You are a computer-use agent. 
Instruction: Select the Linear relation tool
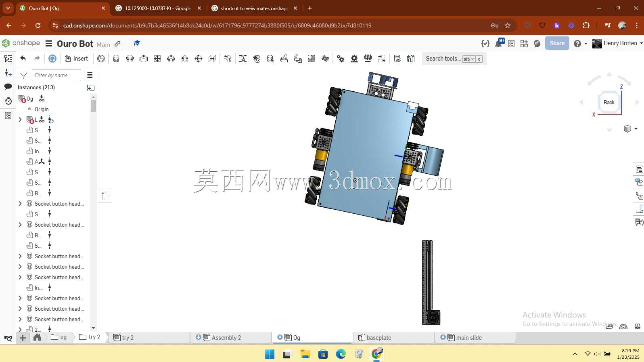pos(382,59)
